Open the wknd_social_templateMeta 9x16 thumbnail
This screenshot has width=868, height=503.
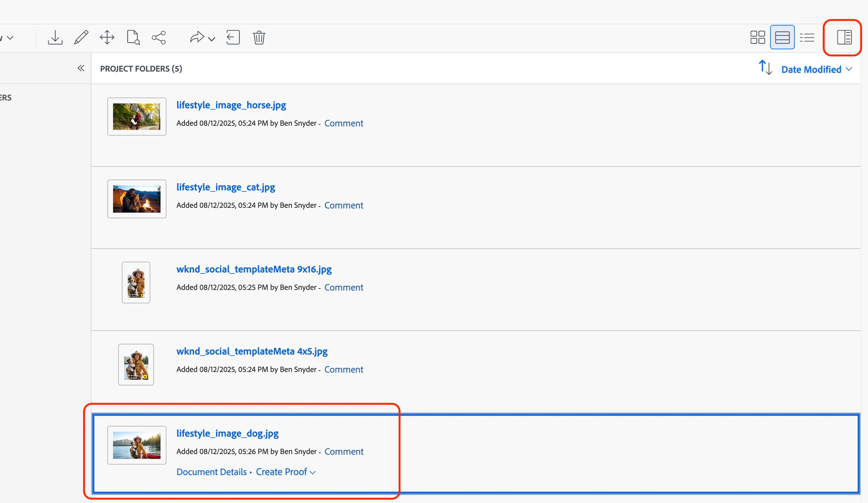[x=136, y=282]
